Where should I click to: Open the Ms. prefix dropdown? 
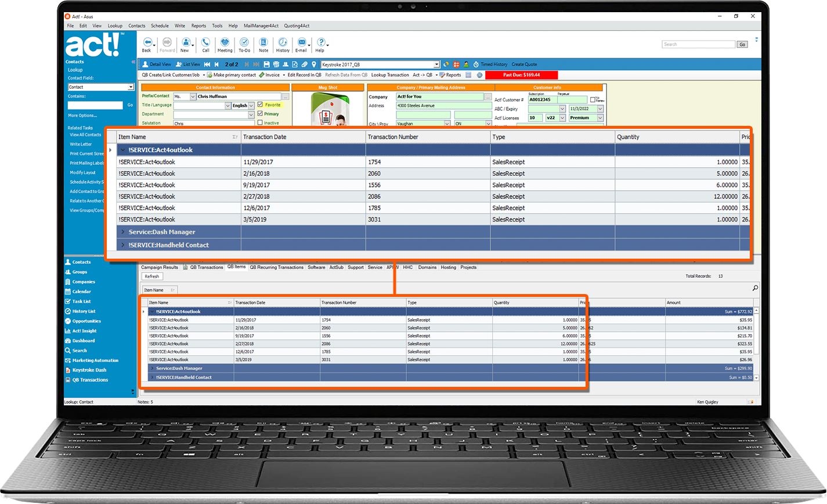coord(193,97)
